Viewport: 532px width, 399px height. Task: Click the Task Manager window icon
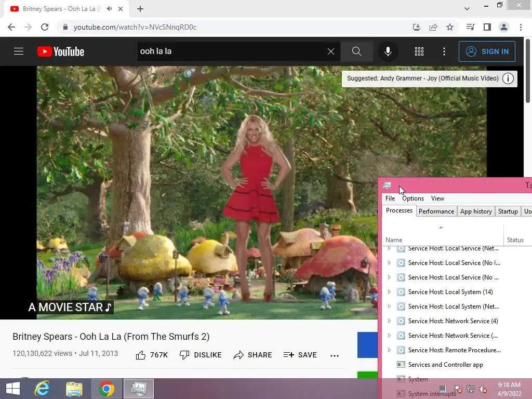point(387,185)
